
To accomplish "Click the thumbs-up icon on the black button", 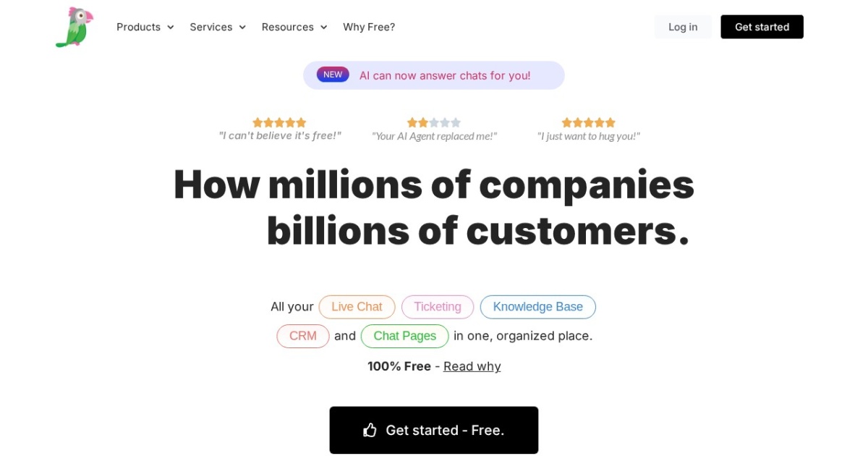I will click(370, 429).
